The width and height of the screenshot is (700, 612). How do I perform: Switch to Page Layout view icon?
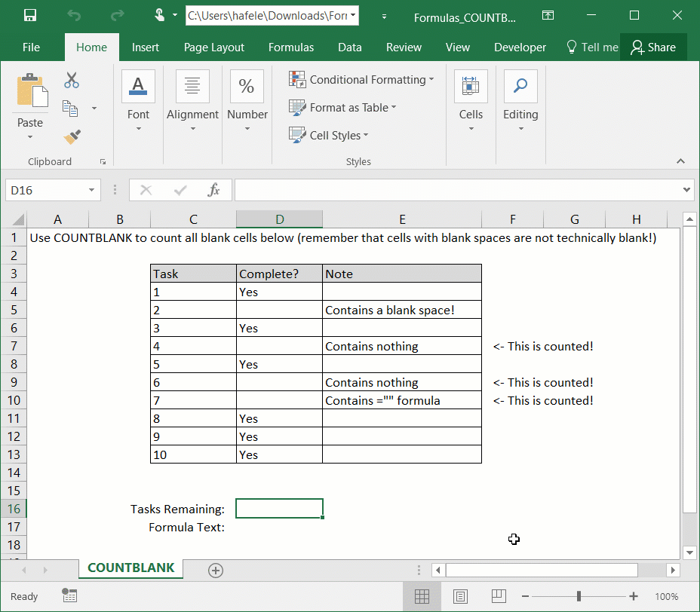pos(460,596)
